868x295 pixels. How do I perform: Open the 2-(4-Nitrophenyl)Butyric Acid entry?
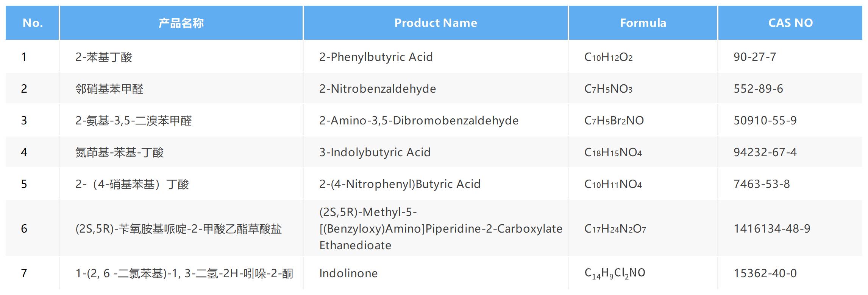click(x=400, y=184)
